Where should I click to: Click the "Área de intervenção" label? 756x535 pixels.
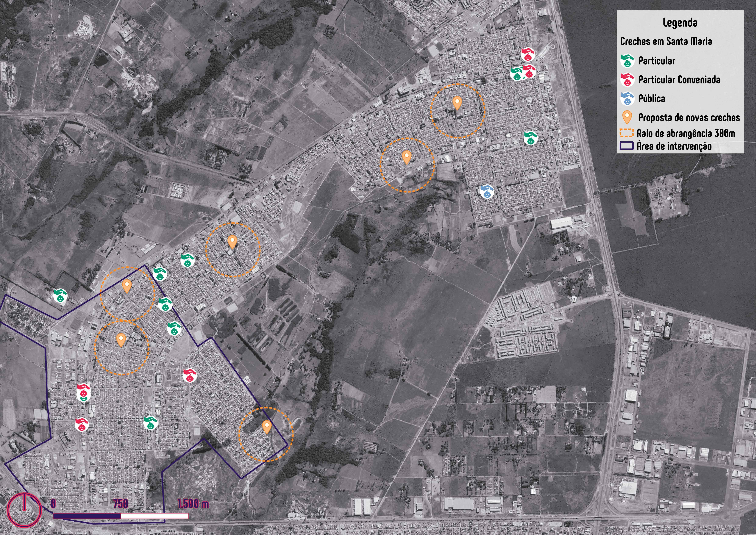674,146
